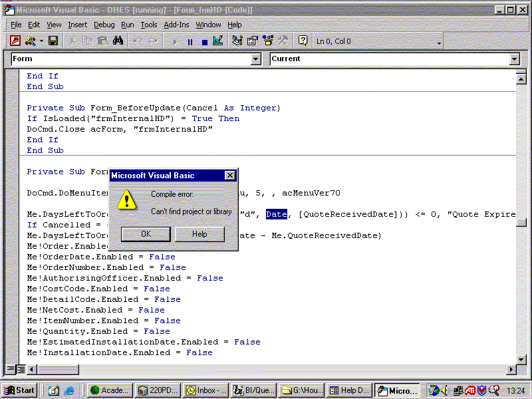
Task: Click the Find binoculars icon
Action: 118,41
